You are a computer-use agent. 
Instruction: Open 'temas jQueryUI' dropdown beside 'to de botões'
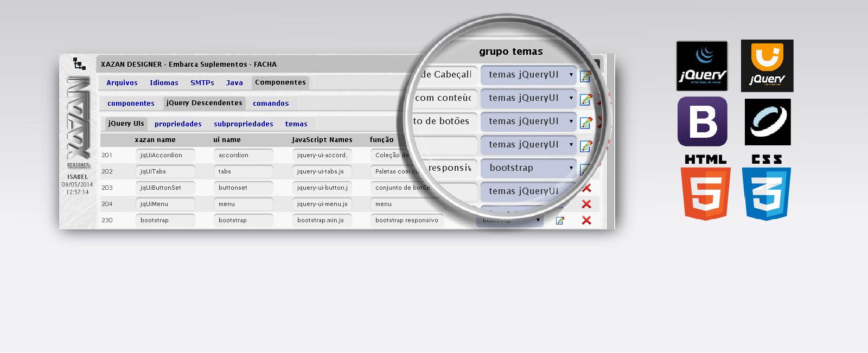point(528,121)
